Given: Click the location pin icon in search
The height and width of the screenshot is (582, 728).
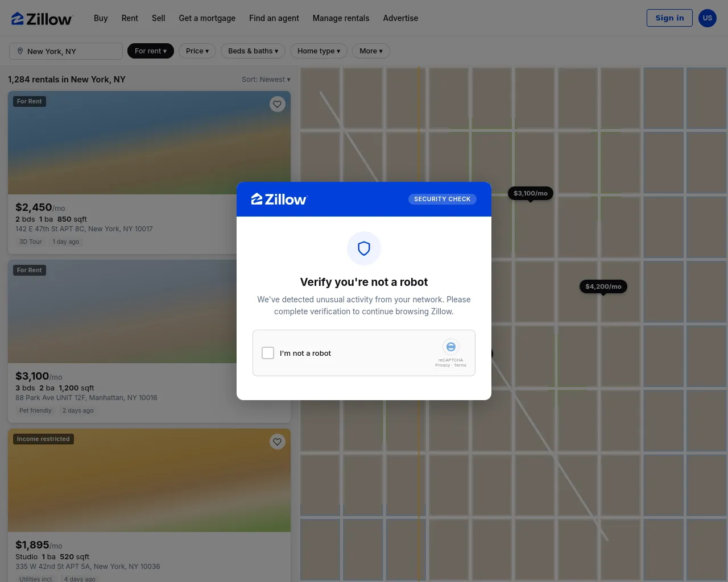Looking at the screenshot, I should pyautogui.click(x=20, y=51).
